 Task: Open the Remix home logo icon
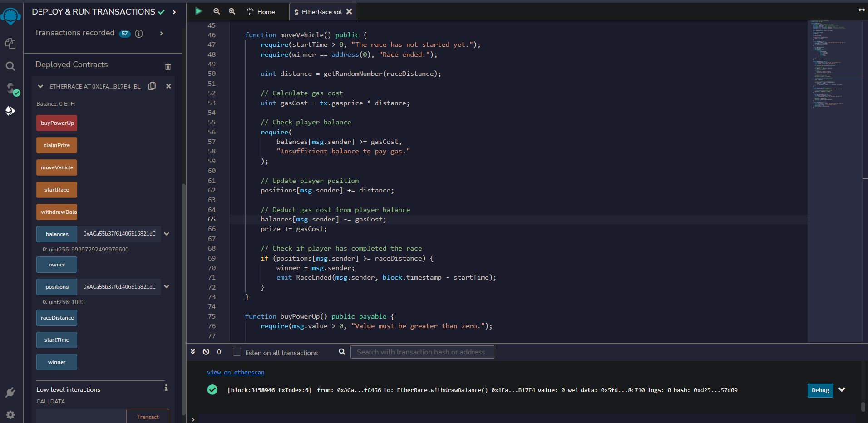click(x=10, y=16)
